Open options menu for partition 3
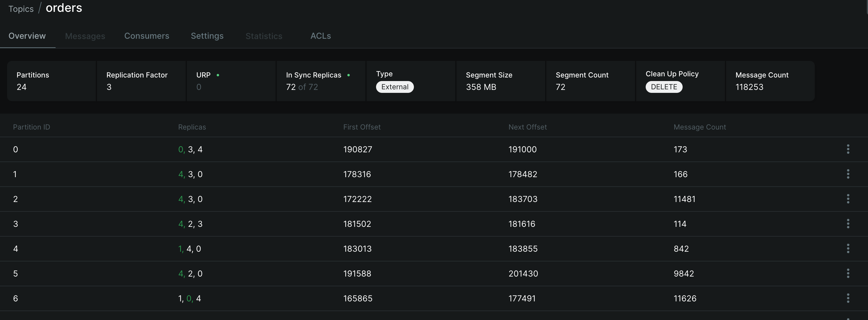Screen dimensions: 868x320 tap(848, 224)
